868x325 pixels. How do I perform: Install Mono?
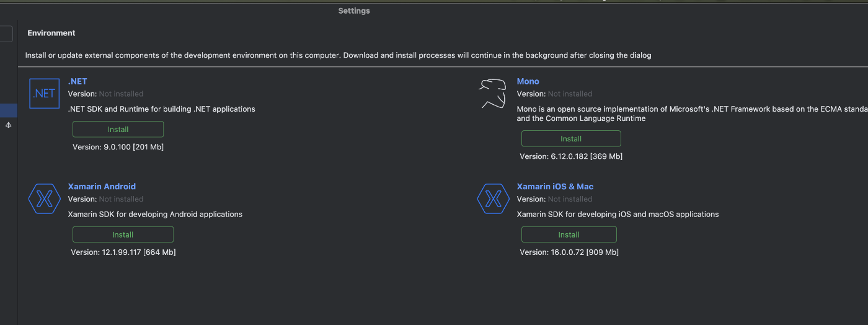571,138
